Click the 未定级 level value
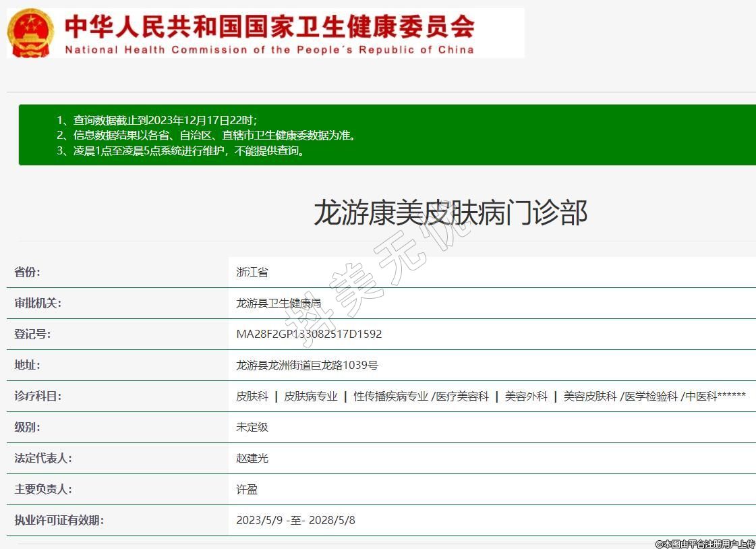This screenshot has height=549, width=756. tap(252, 428)
